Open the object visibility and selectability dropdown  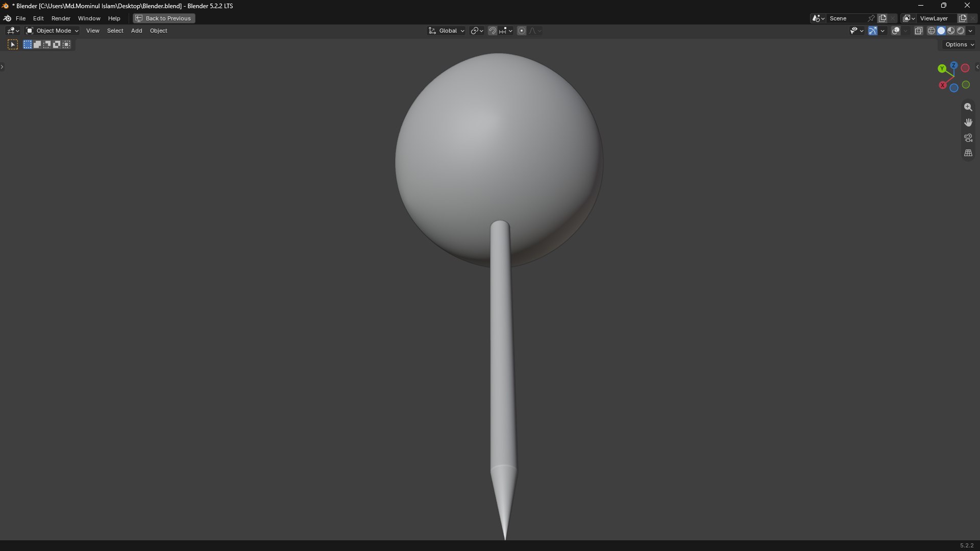[856, 31]
